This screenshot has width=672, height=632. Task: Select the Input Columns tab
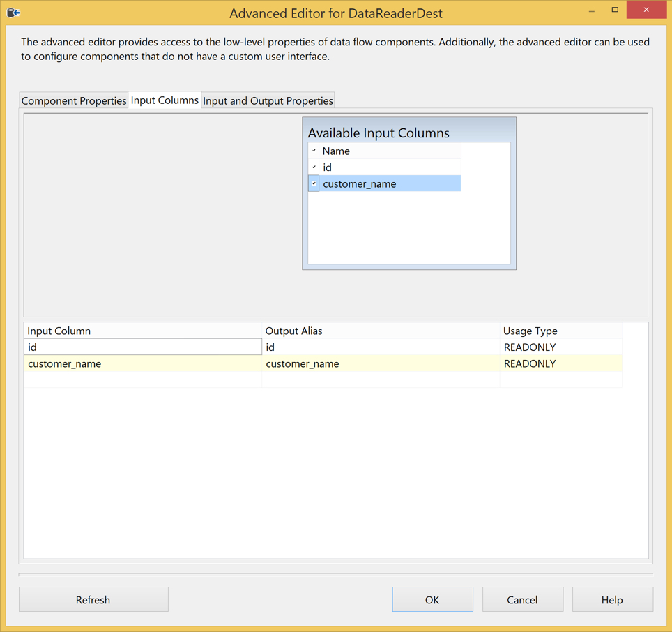(x=164, y=100)
